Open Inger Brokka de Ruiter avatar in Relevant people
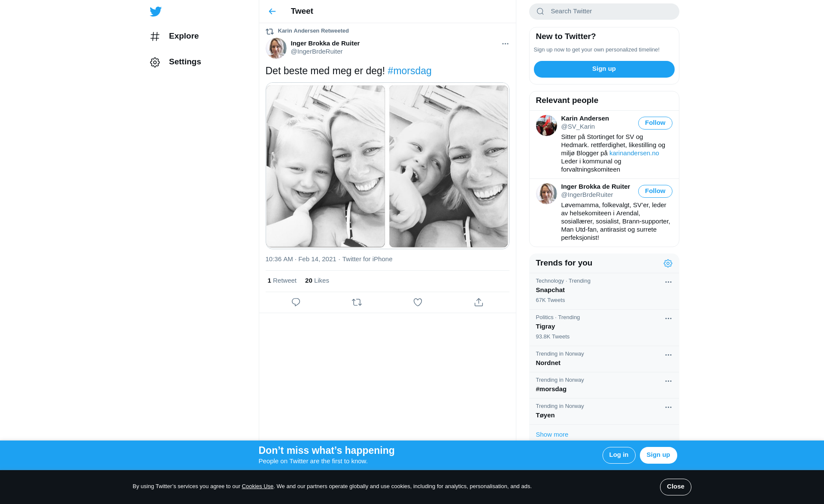Viewport: 824px width, 504px height. (x=546, y=194)
